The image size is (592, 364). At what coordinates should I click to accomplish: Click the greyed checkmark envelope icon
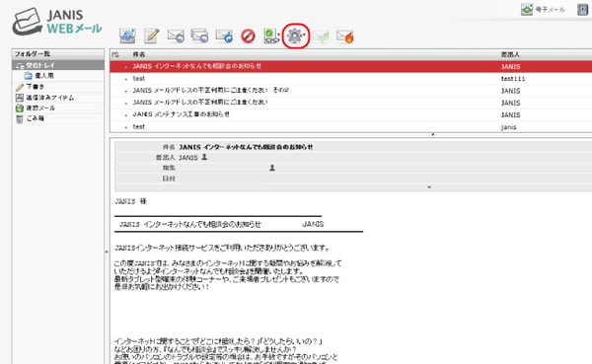[x=321, y=36]
